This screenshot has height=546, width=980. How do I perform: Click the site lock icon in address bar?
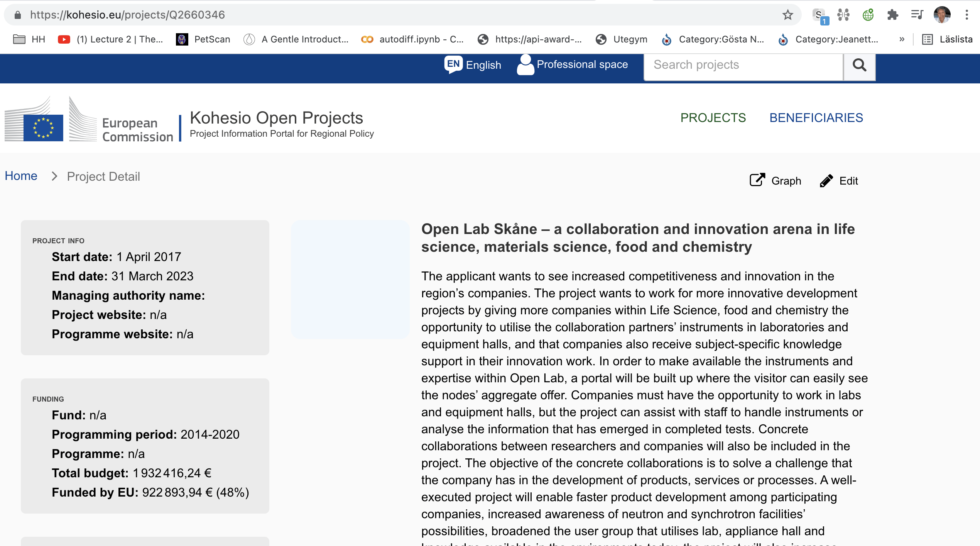[17, 15]
